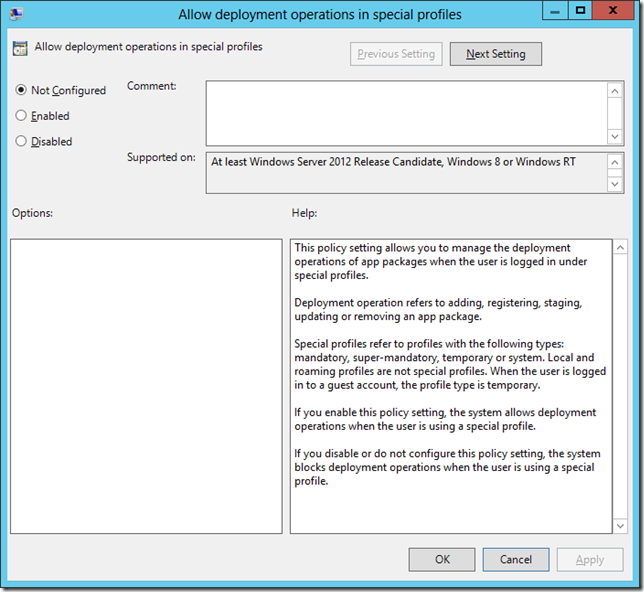
Task: Click the policy setting icon beside the header
Action: click(x=21, y=47)
